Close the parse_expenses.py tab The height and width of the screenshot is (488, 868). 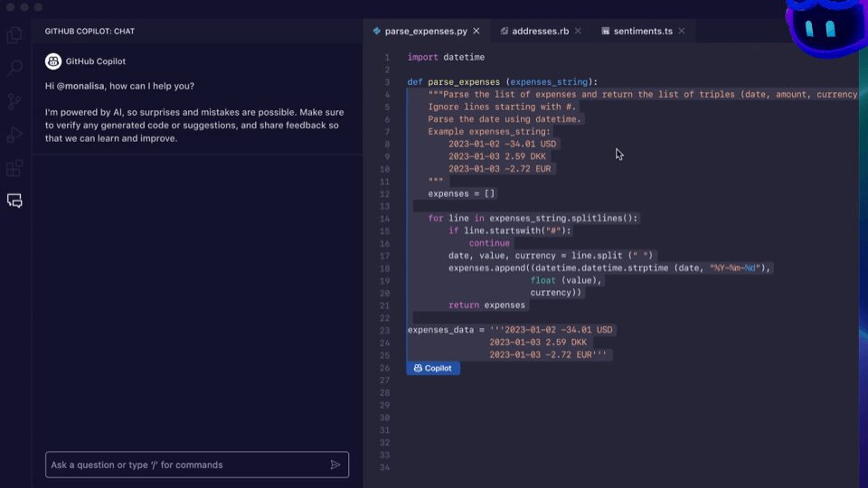(476, 31)
